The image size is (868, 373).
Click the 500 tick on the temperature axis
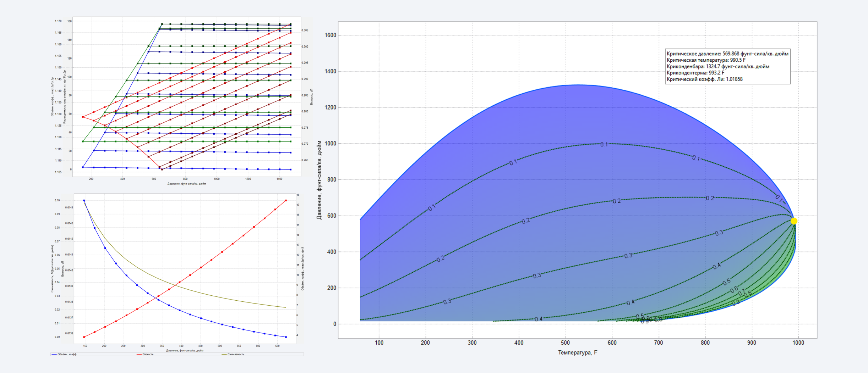pyautogui.click(x=566, y=343)
